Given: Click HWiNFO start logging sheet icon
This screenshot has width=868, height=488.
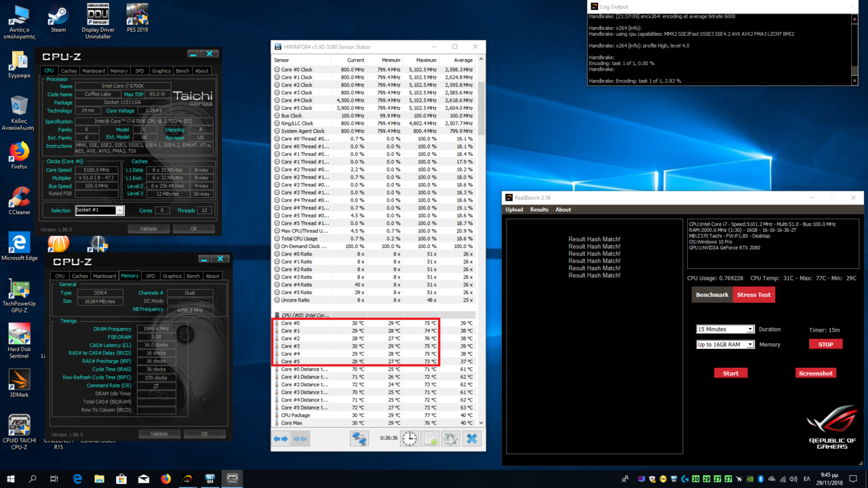Looking at the screenshot, I should click(x=430, y=439).
